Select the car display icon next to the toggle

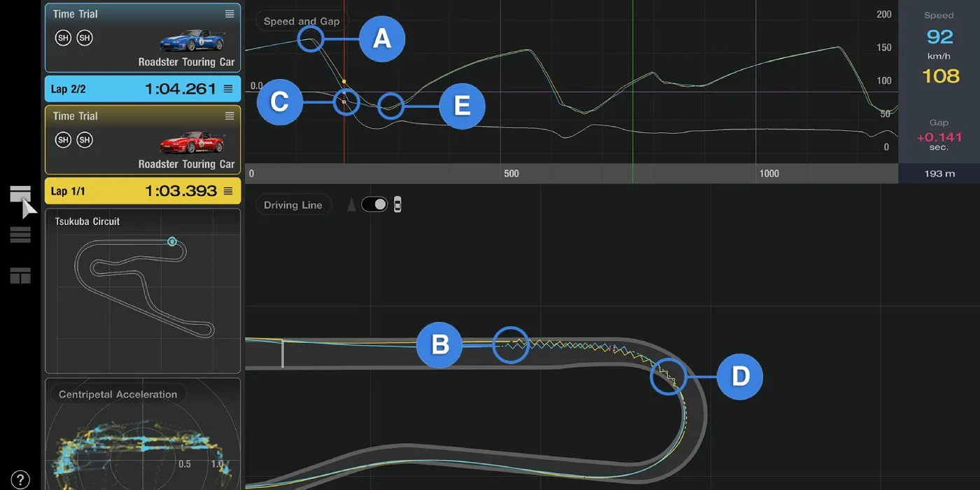[398, 204]
